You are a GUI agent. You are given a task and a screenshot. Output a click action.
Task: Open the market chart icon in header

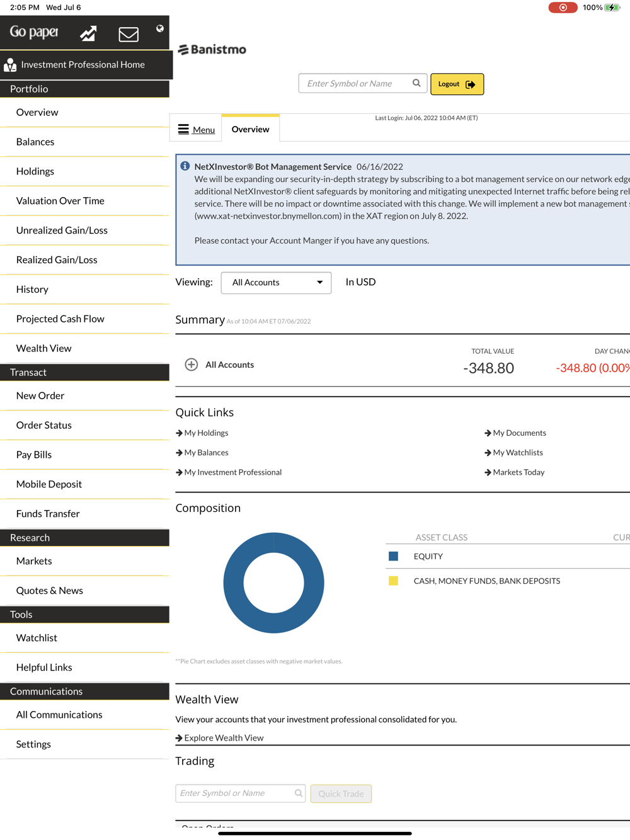[88, 33]
